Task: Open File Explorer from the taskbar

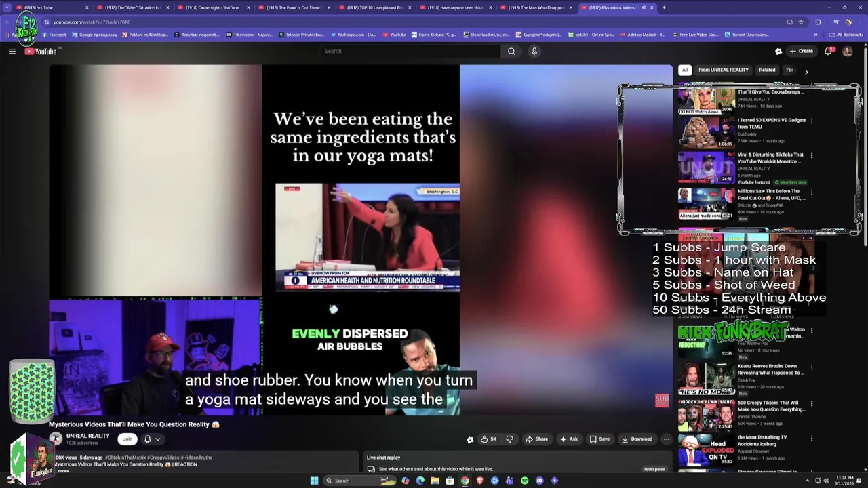Action: [x=435, y=481]
